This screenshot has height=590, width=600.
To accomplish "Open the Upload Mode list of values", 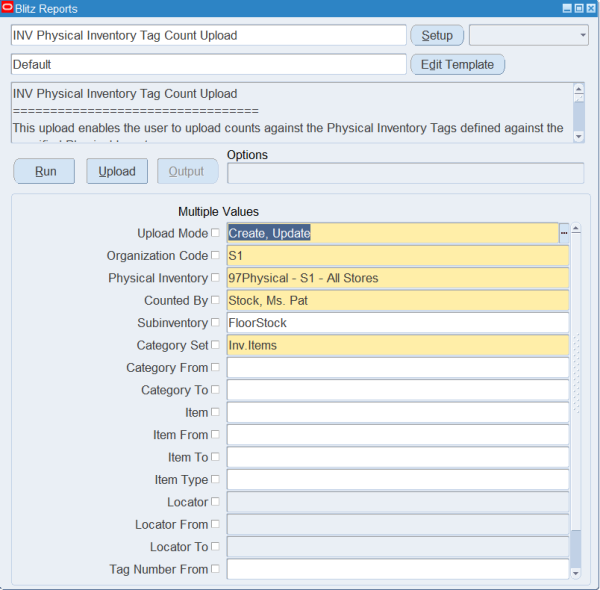I will pyautogui.click(x=564, y=233).
